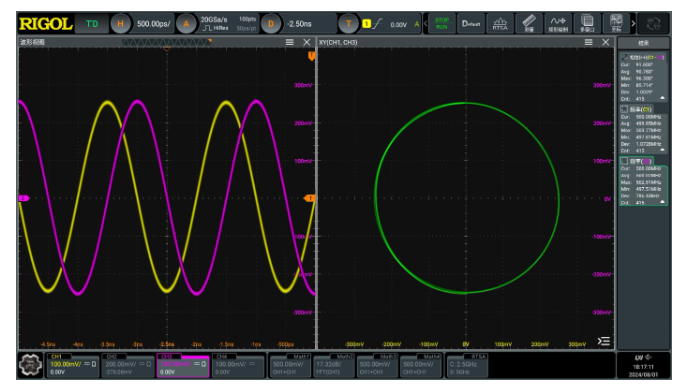
Task: Open the trigger T menu button
Action: coord(348,24)
